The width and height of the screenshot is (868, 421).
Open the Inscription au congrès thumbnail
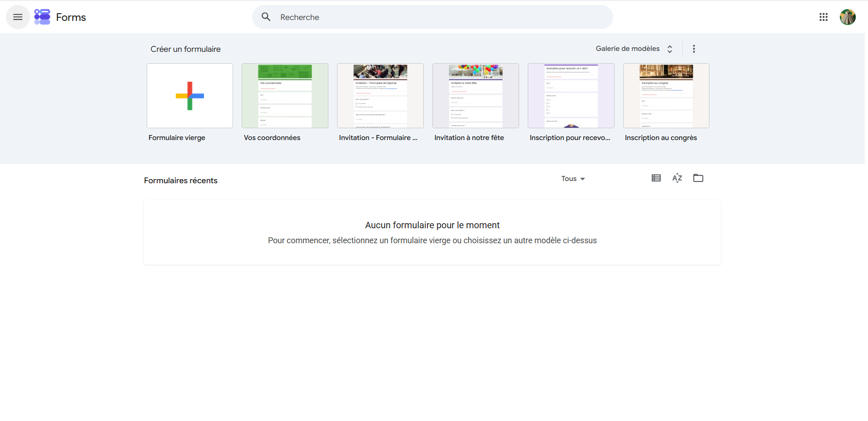click(x=666, y=96)
